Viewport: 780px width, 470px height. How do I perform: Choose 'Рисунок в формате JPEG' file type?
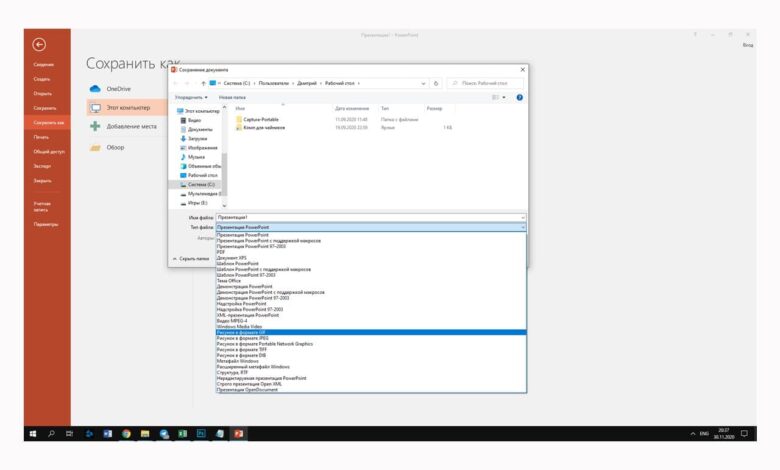[x=371, y=338]
